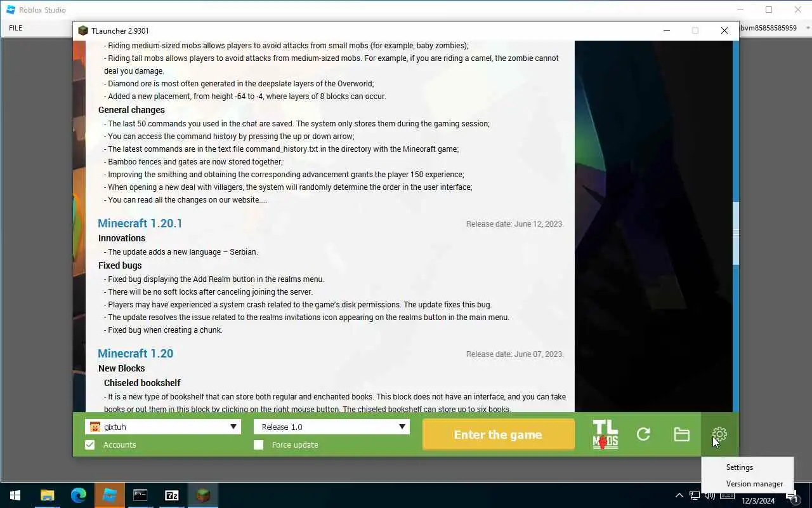This screenshot has height=508, width=812.
Task: Close the TLauncher window
Action: tap(724, 30)
